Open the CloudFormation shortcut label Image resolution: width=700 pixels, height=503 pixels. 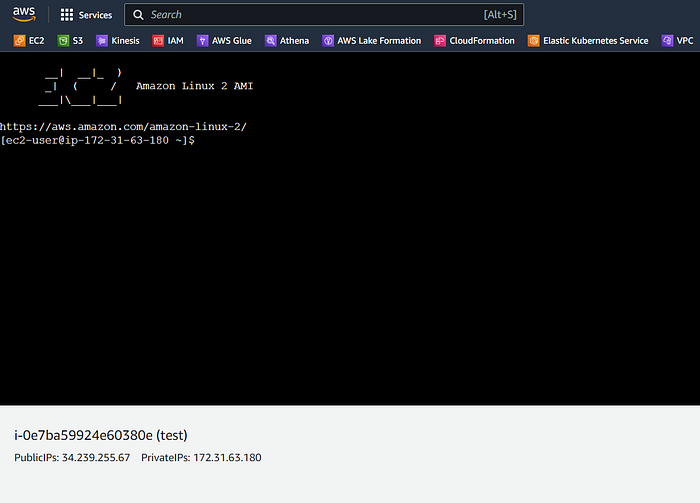point(482,41)
